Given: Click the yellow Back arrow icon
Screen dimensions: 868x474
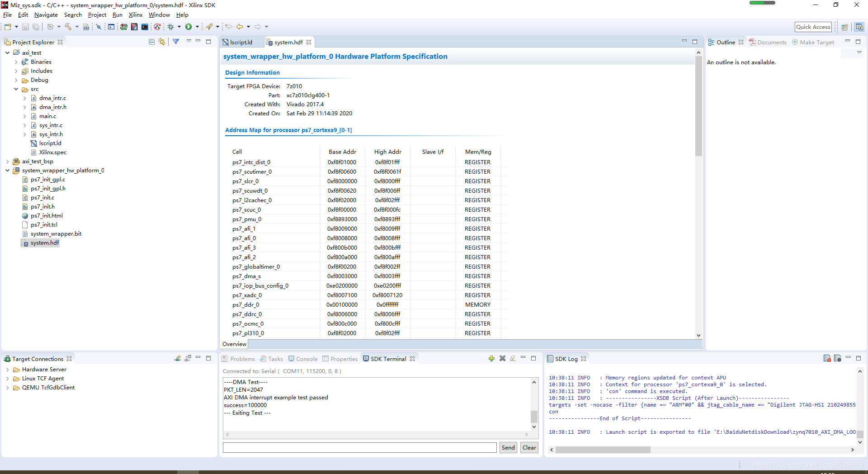Looking at the screenshot, I should [240, 27].
